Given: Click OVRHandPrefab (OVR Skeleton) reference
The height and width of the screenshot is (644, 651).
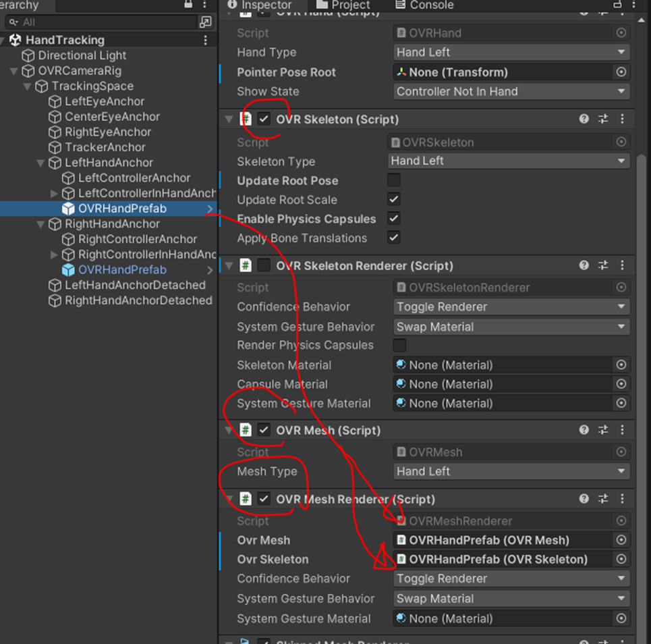Looking at the screenshot, I should [511, 559].
